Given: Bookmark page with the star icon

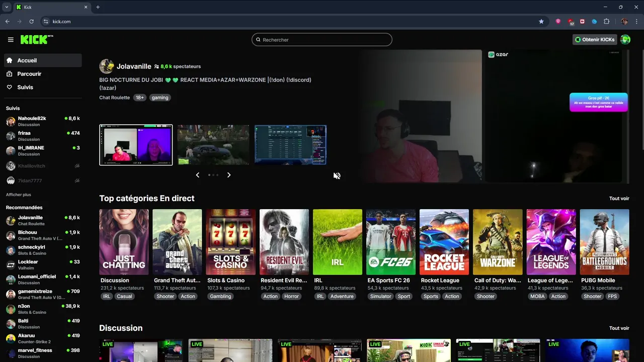Looking at the screenshot, I should click(541, 22).
